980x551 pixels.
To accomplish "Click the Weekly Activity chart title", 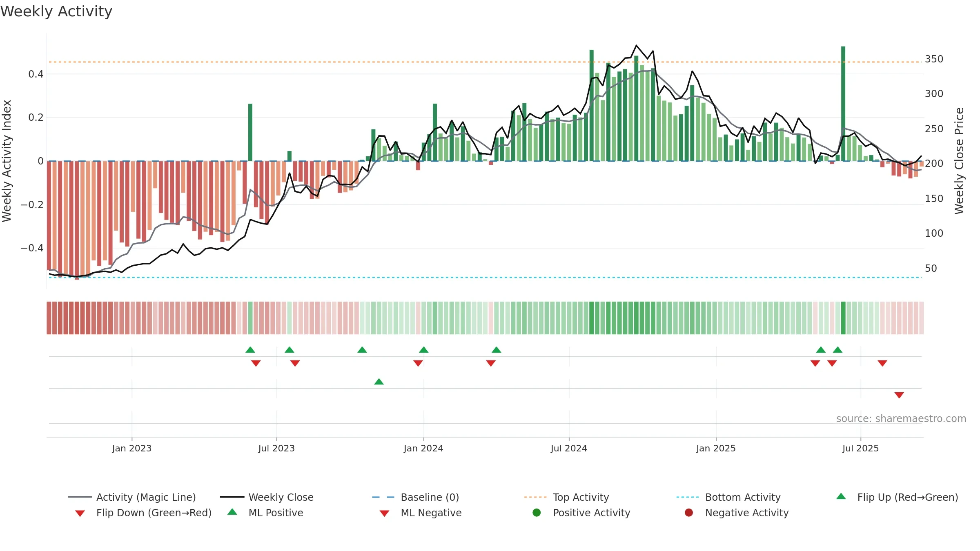I will tap(56, 11).
